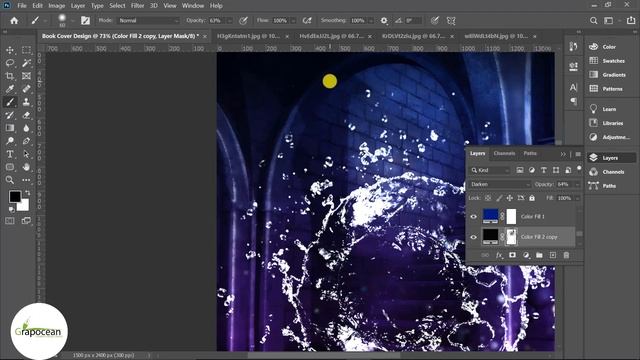Screen dimensions: 640x360
Task: Hide the Color Fill 2 copy layer
Action: pyautogui.click(x=473, y=237)
